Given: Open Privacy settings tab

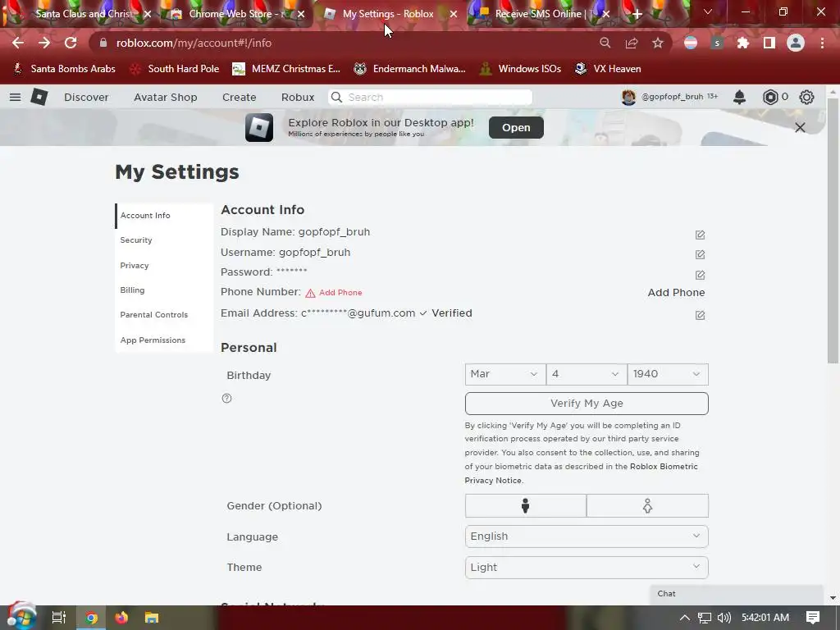Looking at the screenshot, I should 164,265.
